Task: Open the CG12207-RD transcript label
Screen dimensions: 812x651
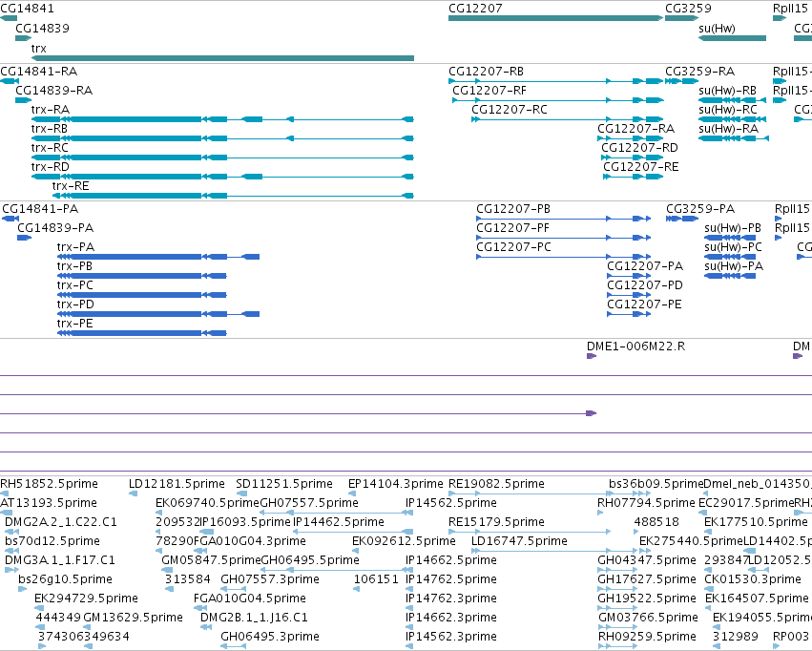Action: (x=639, y=148)
